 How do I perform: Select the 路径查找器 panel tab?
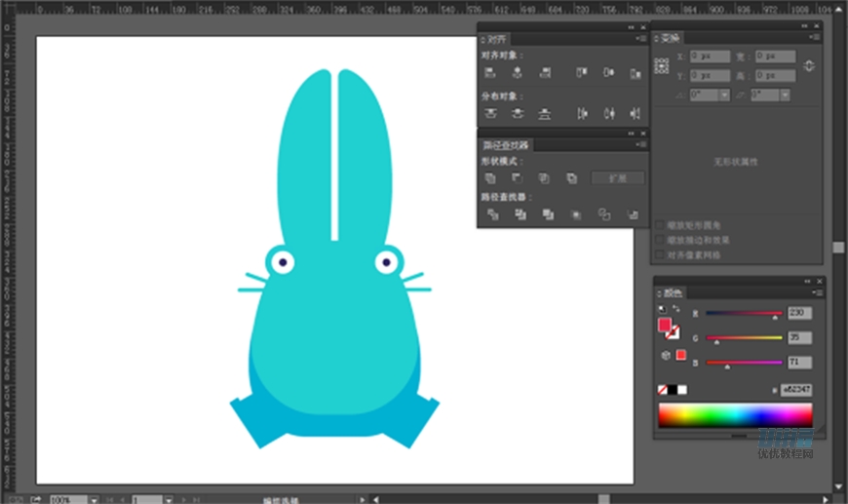tap(505, 145)
